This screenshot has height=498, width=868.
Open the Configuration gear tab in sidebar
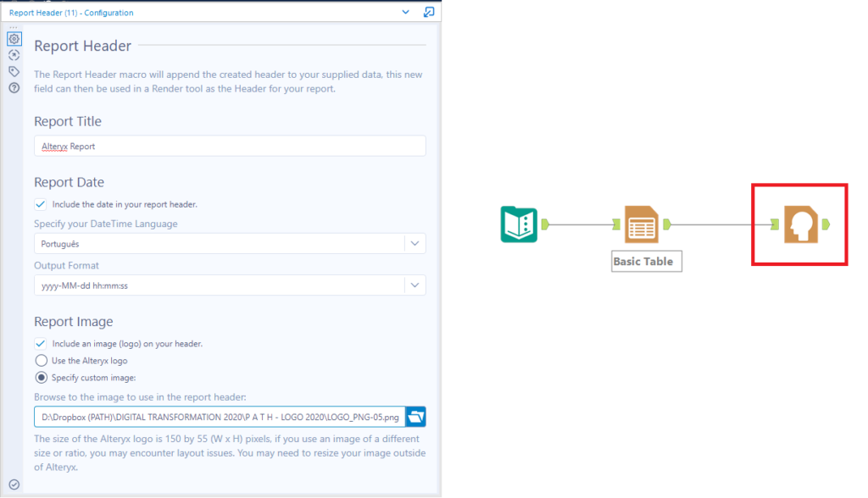click(14, 39)
